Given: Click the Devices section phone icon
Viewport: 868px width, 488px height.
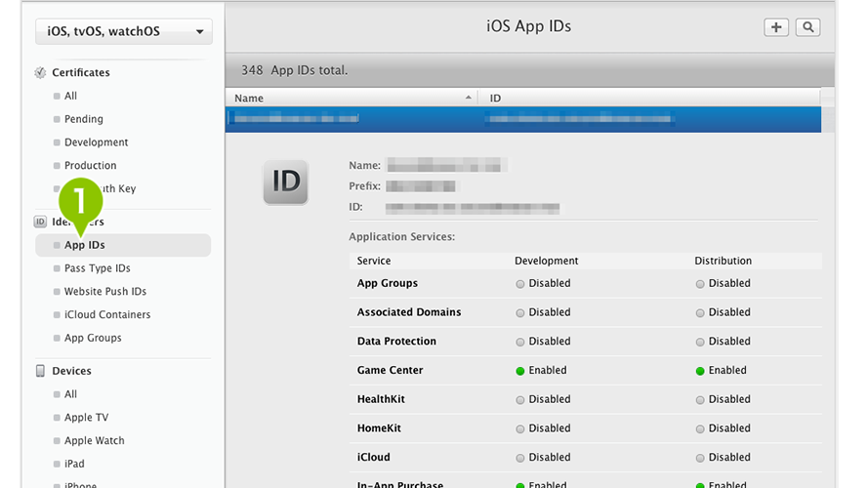Looking at the screenshot, I should point(40,371).
